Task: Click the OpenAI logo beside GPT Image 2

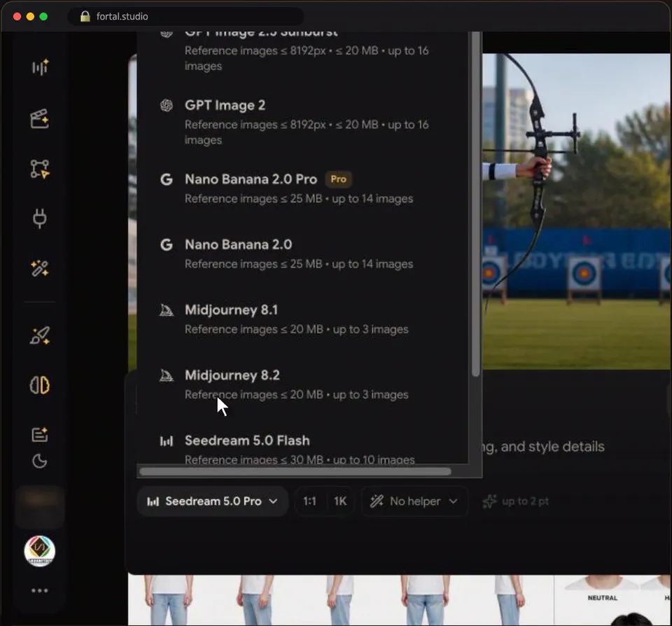Action: 167,105
